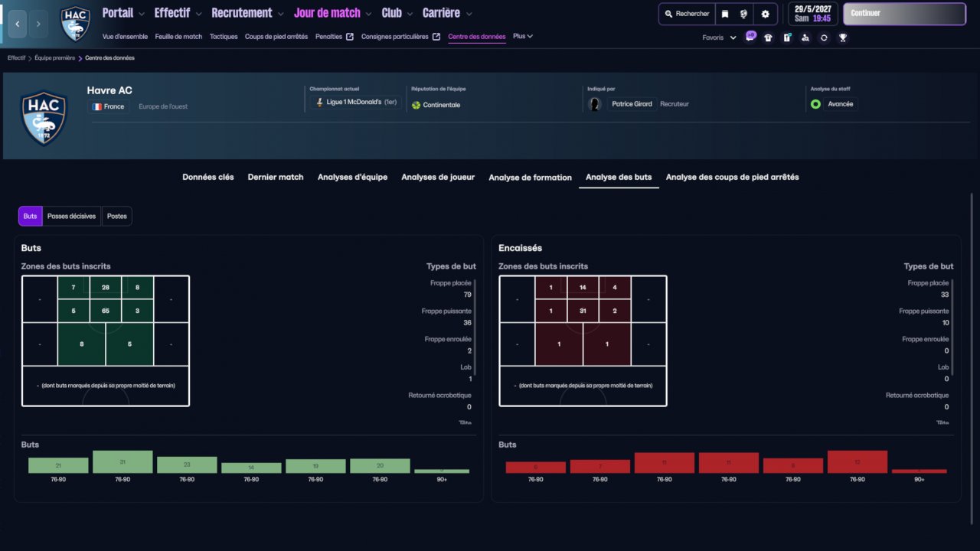Open settings gear icon
The width and height of the screenshot is (980, 551).
coord(765,14)
